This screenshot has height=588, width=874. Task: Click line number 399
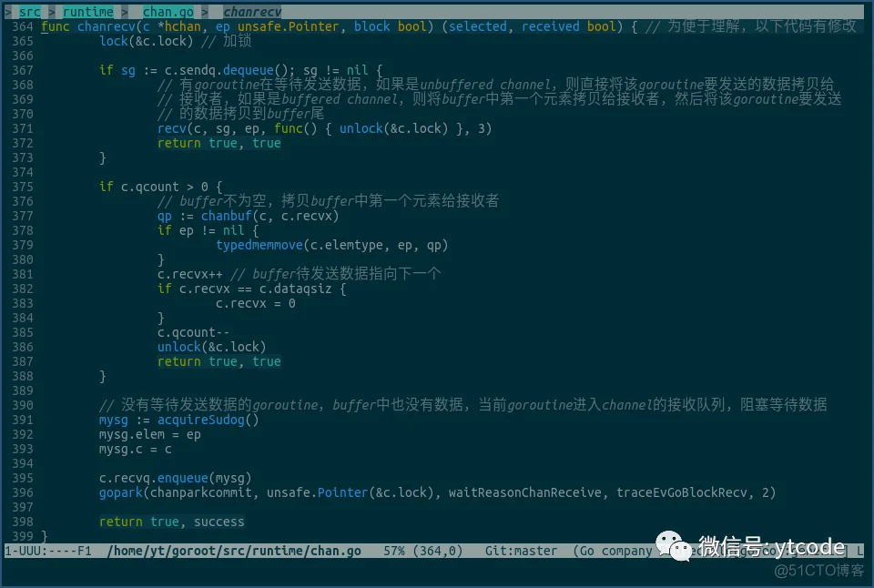click(x=23, y=536)
